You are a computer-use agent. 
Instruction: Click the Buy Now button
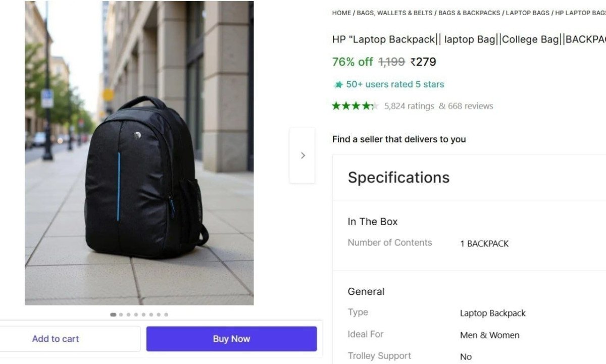click(231, 338)
